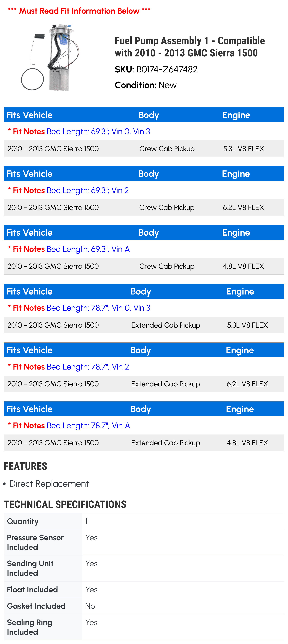288x644 pixels.
Task: Click the Extended Cab Pickup body for 6.2L row
Action: pos(165,384)
